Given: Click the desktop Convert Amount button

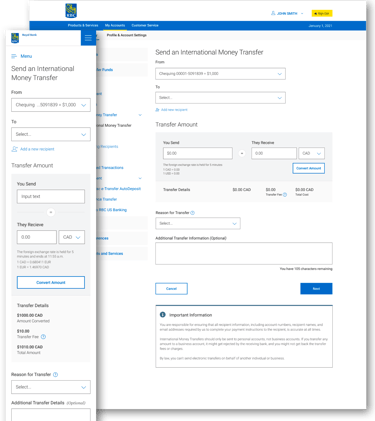Looking at the screenshot, I should click(309, 168).
